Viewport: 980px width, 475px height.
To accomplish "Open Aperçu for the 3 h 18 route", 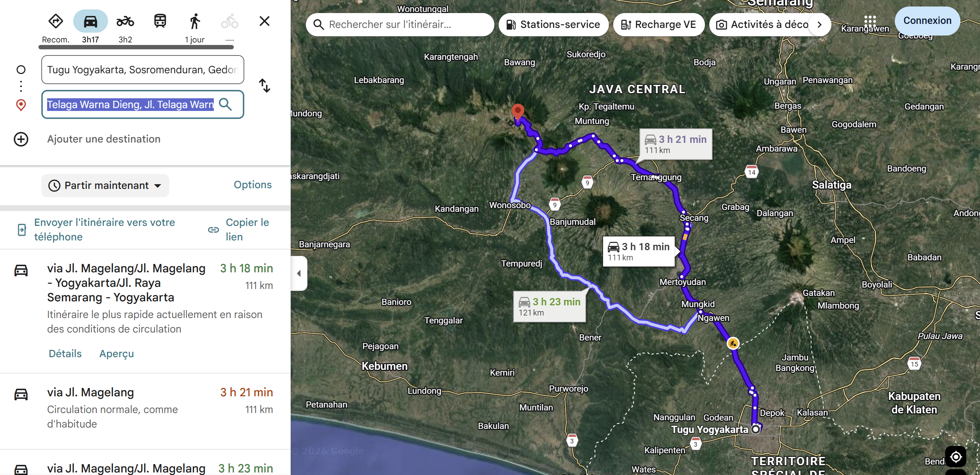I will click(116, 354).
